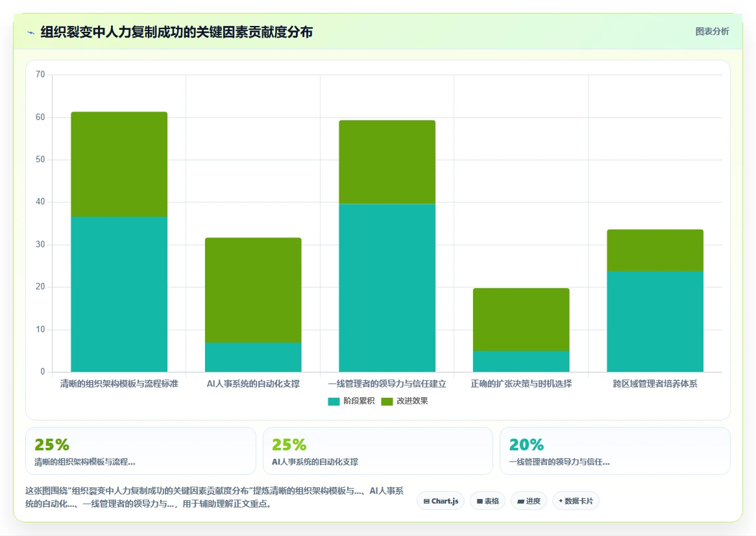Click the 25% card for 清晰的组织架构模板与流程
Viewport: 756px width, 536px height.
point(141,451)
